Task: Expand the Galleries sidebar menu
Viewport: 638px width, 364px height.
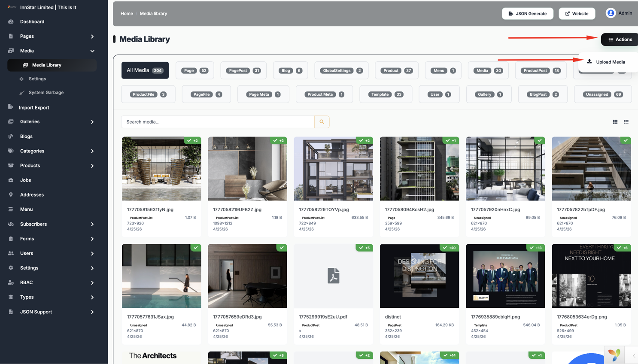Action: pos(92,122)
